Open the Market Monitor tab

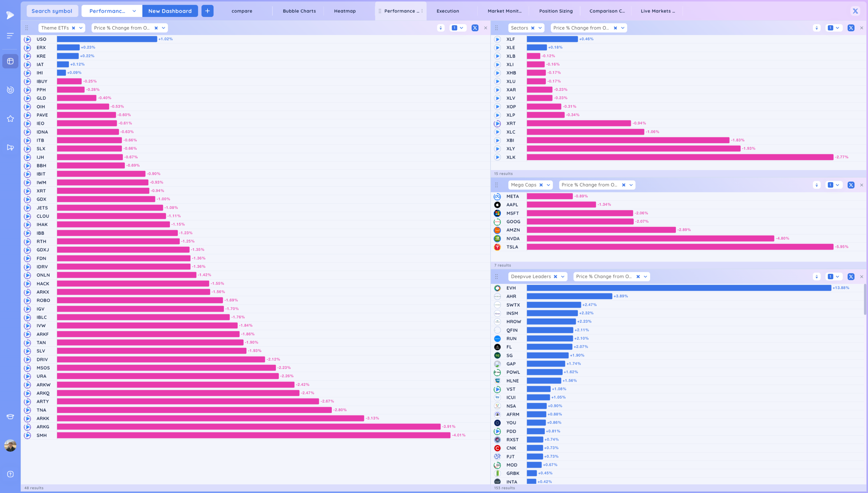tap(504, 11)
